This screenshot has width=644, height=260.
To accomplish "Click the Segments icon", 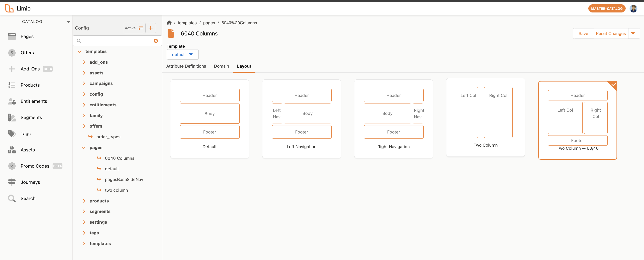I will pyautogui.click(x=12, y=118).
